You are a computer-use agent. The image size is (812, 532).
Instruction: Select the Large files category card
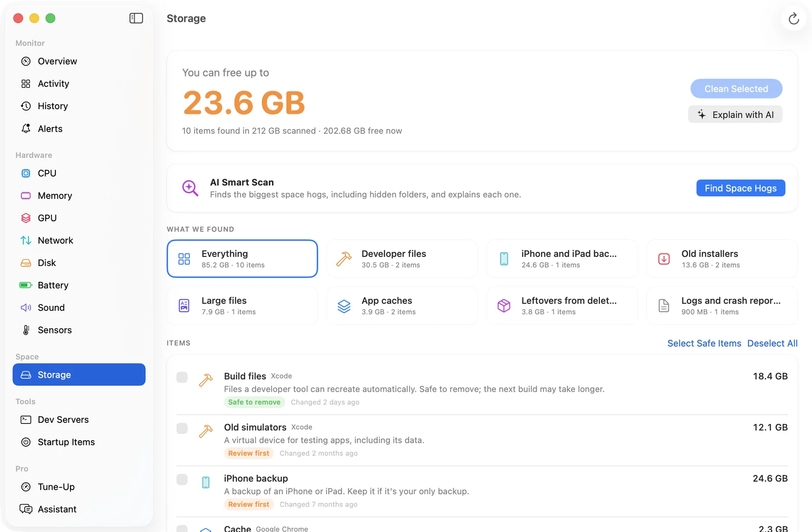(x=242, y=306)
